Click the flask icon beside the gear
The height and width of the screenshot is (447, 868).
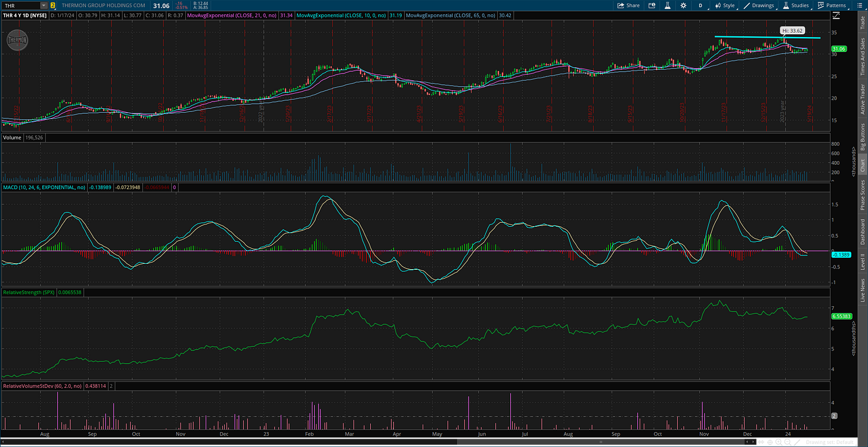coord(667,5)
